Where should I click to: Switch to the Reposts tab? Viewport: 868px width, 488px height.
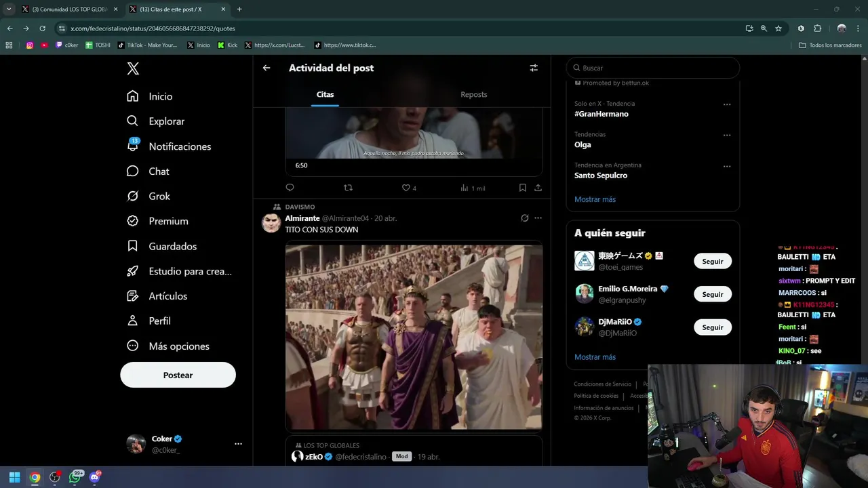[x=473, y=94]
